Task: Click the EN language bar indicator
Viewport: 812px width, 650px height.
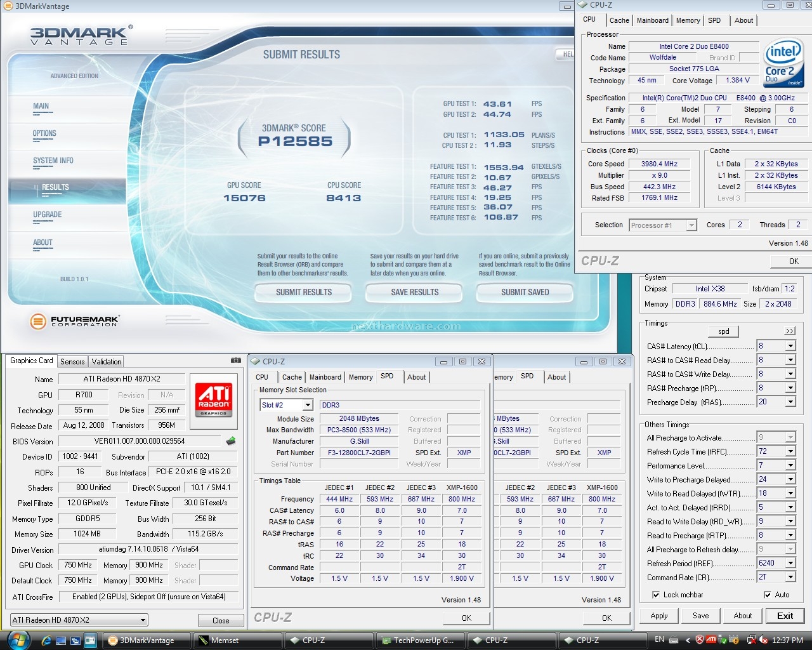Action: (660, 639)
